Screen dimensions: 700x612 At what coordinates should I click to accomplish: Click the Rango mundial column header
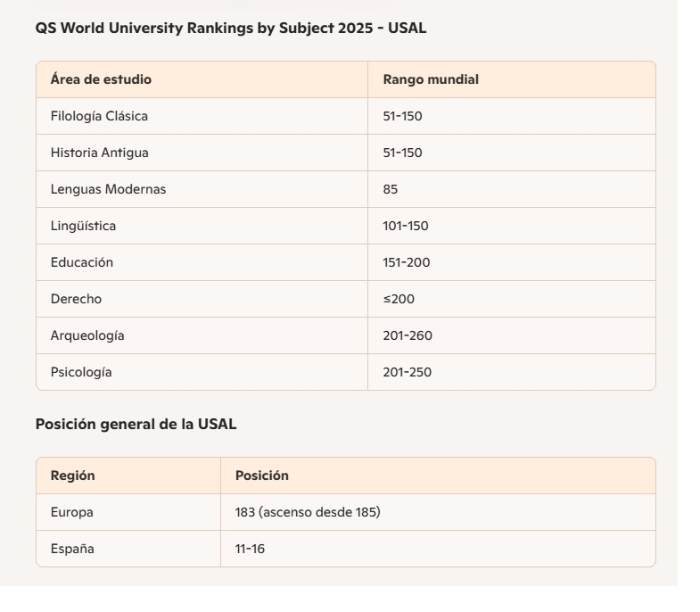[431, 79]
